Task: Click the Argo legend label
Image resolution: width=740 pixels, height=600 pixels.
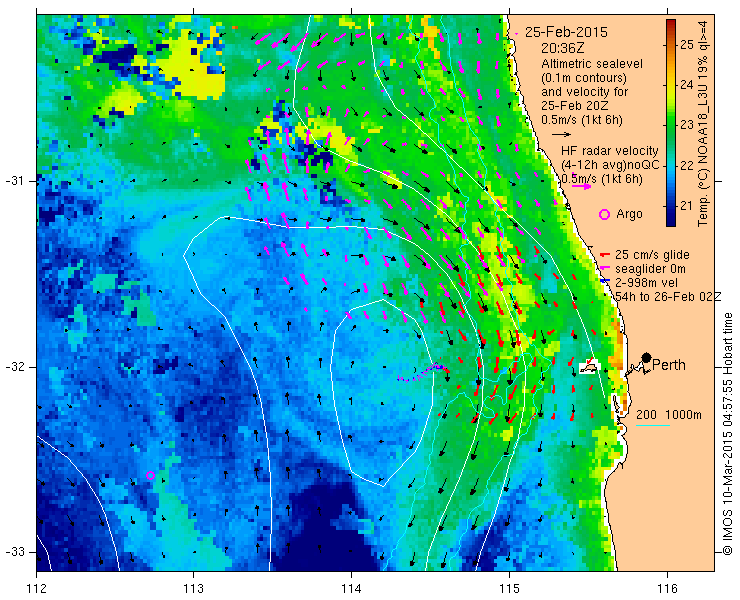Action: tap(630, 214)
